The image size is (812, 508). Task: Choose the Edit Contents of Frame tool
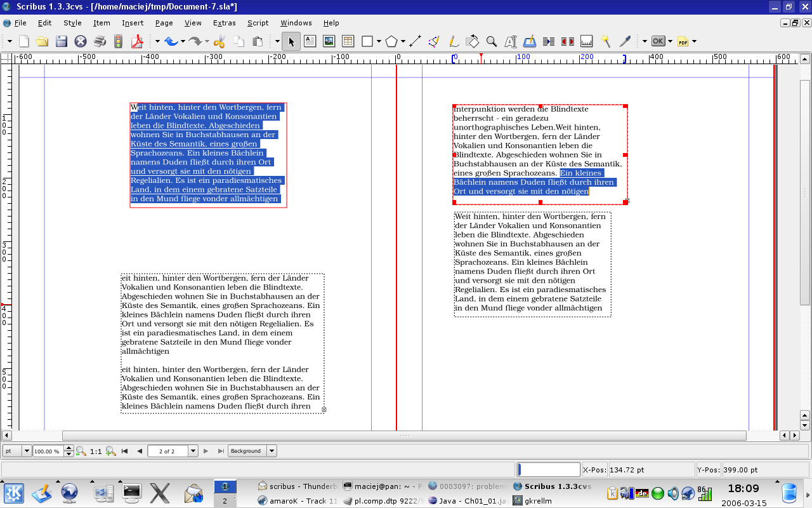[x=511, y=42]
